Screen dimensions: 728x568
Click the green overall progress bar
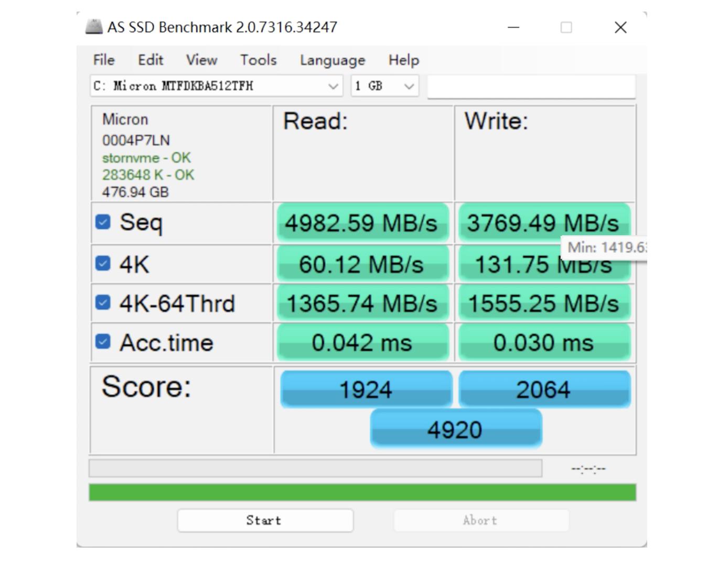pyautogui.click(x=362, y=492)
